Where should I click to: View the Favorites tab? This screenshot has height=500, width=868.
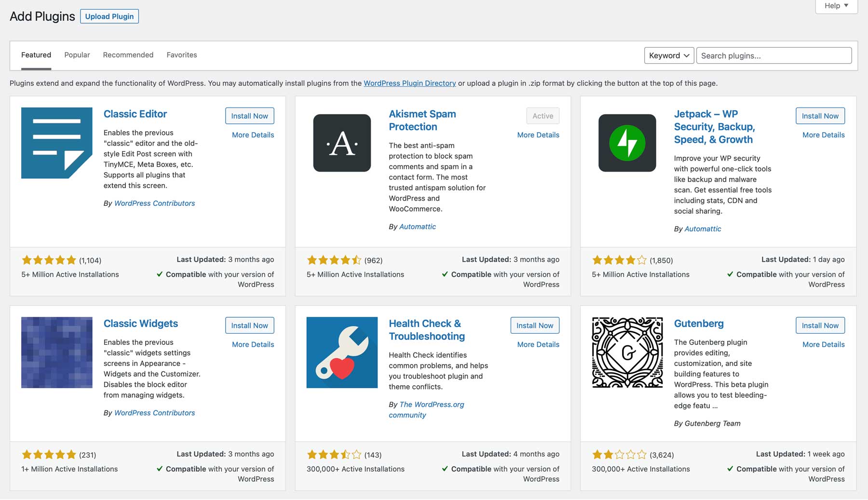pyautogui.click(x=181, y=54)
